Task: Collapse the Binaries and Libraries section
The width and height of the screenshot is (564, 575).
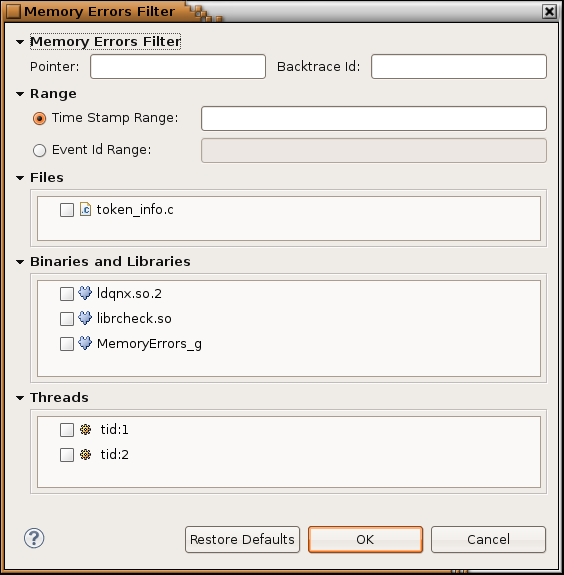Action: 20,262
